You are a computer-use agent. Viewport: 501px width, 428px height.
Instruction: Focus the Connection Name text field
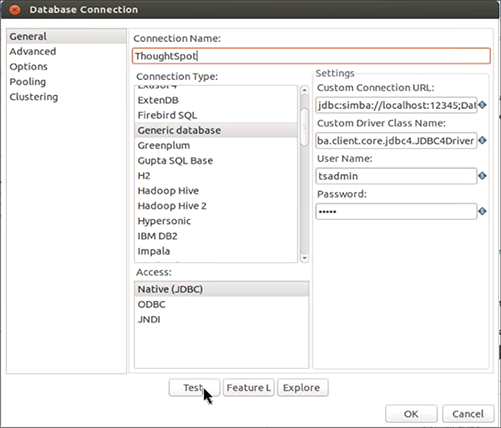point(311,56)
